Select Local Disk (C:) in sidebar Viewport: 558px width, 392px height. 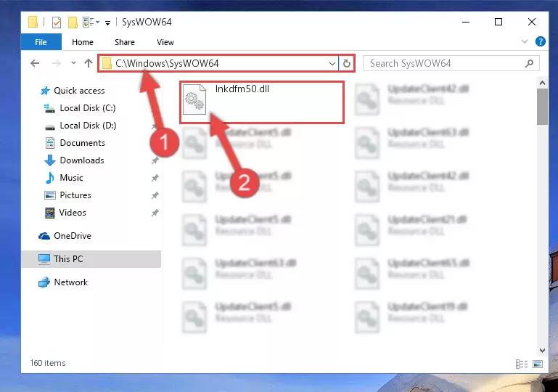[88, 108]
